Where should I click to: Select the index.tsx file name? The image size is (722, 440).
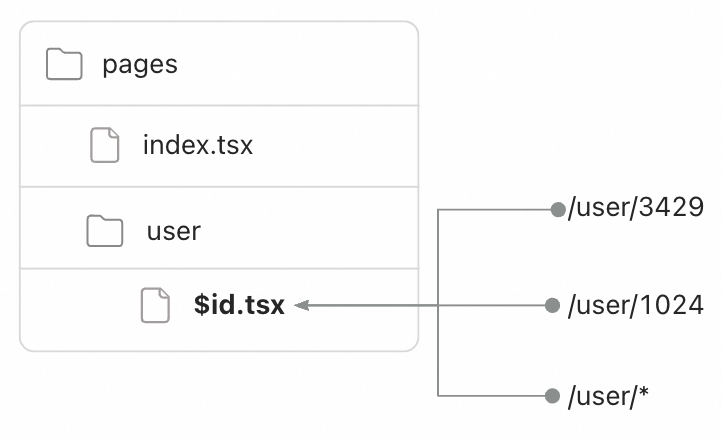[198, 146]
